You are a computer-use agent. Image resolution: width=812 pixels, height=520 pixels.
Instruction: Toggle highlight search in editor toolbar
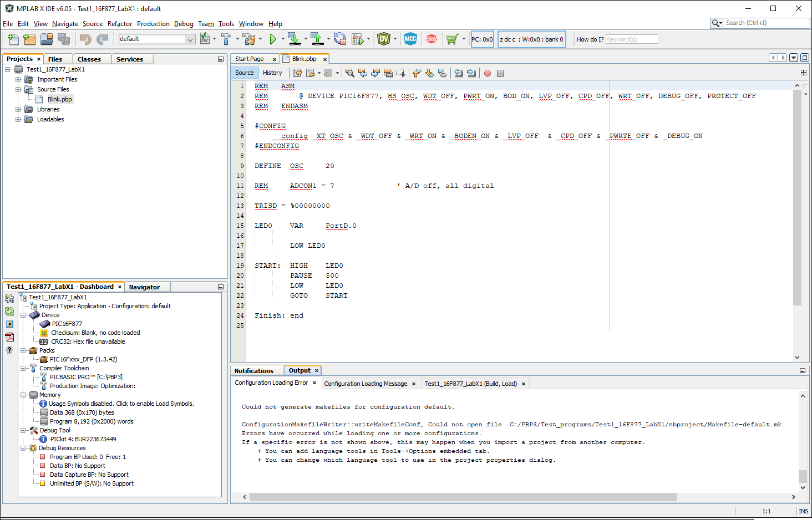[x=388, y=73]
